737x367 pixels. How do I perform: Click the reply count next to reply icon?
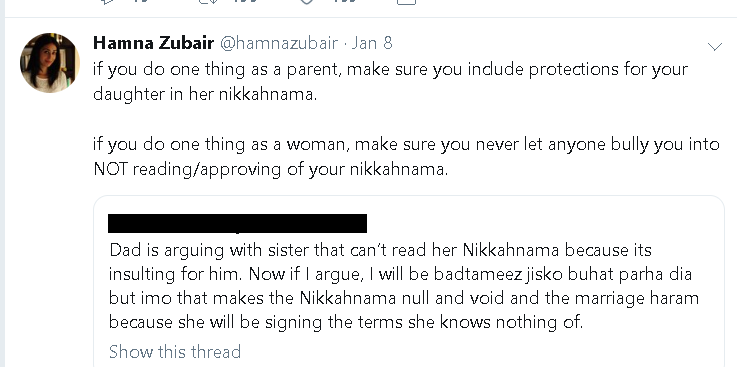[141, 1]
